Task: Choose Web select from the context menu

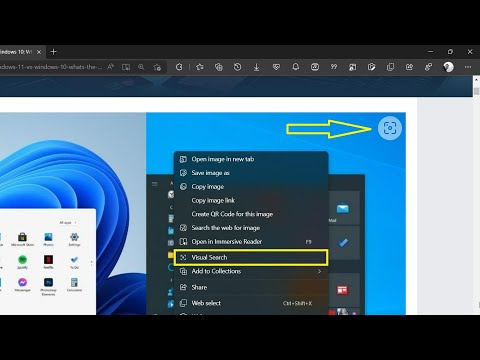Action: pos(251,303)
